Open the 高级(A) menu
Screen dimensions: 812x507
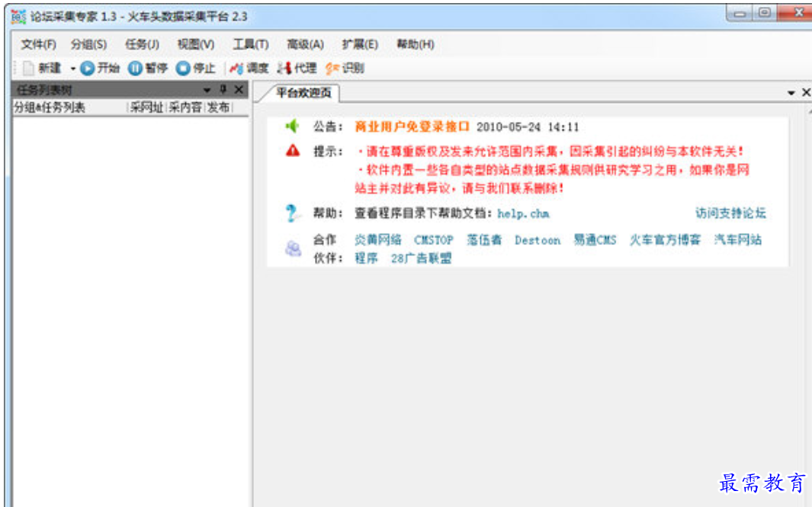306,44
